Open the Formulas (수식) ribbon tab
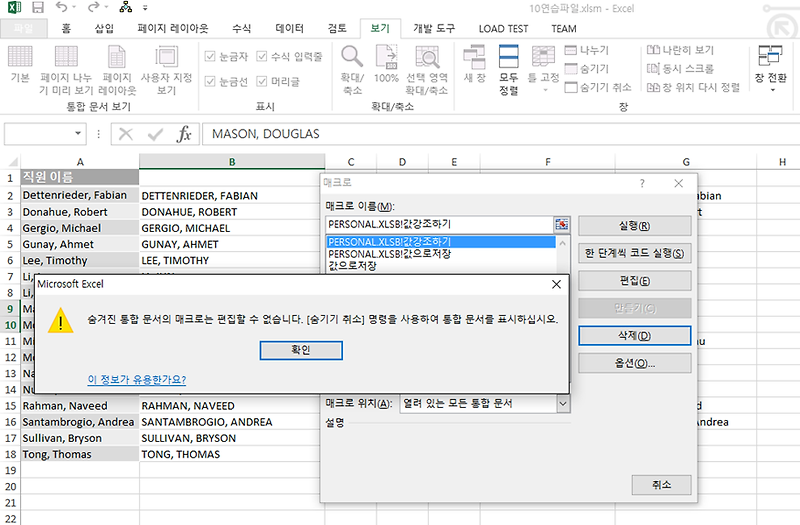The image size is (800, 525). [x=241, y=29]
